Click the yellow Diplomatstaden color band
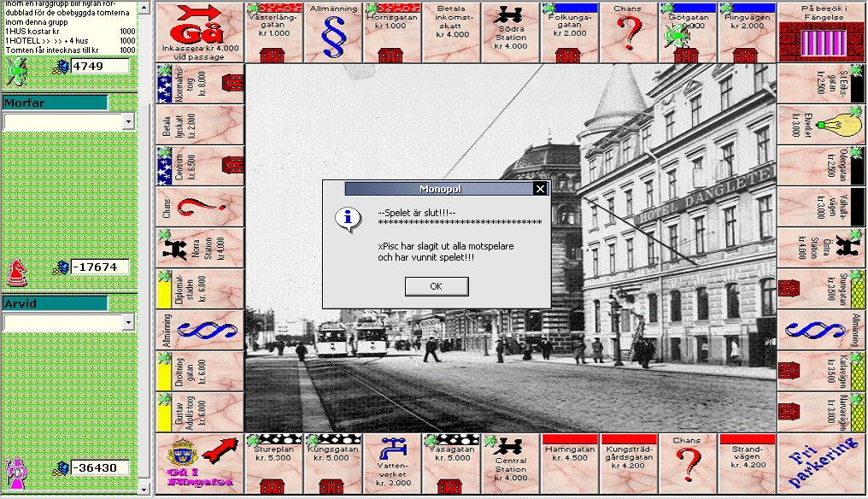This screenshot has height=499, width=868. click(x=164, y=289)
